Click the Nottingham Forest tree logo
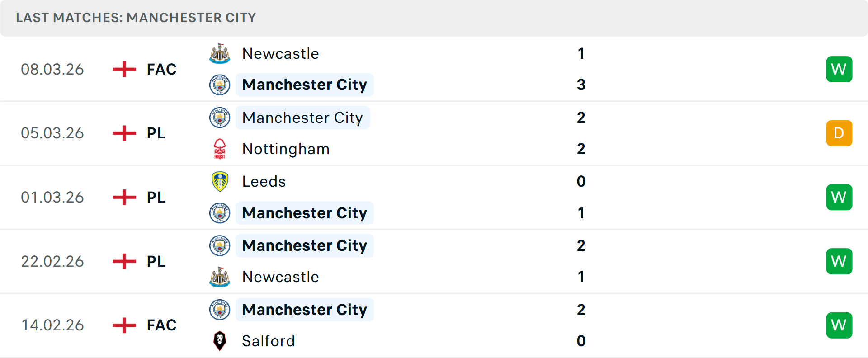868x358 pixels. (220, 149)
